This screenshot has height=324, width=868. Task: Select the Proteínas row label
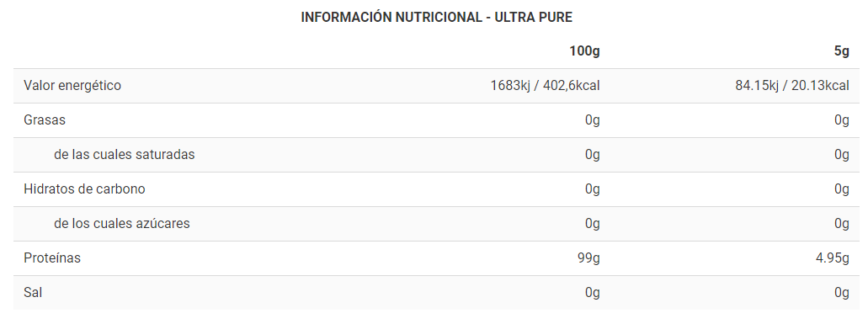pyautogui.click(x=52, y=258)
